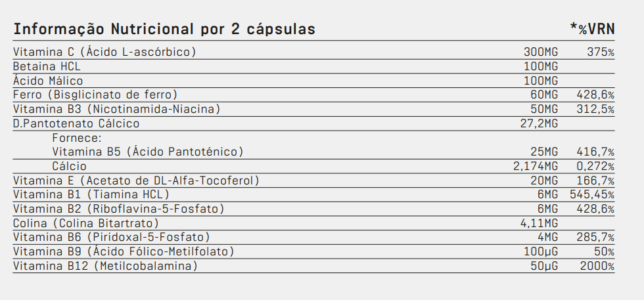Image resolution: width=644 pixels, height=300 pixels.
Task: Select the Ácido Málico row label
Action: (48, 81)
